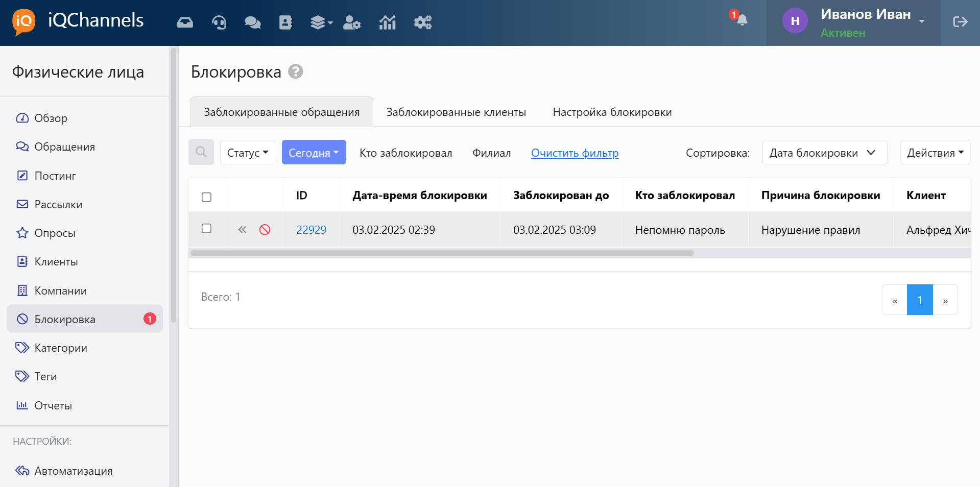Open Автоматизация in the sidebar
This screenshot has height=487, width=980.
point(84,471)
